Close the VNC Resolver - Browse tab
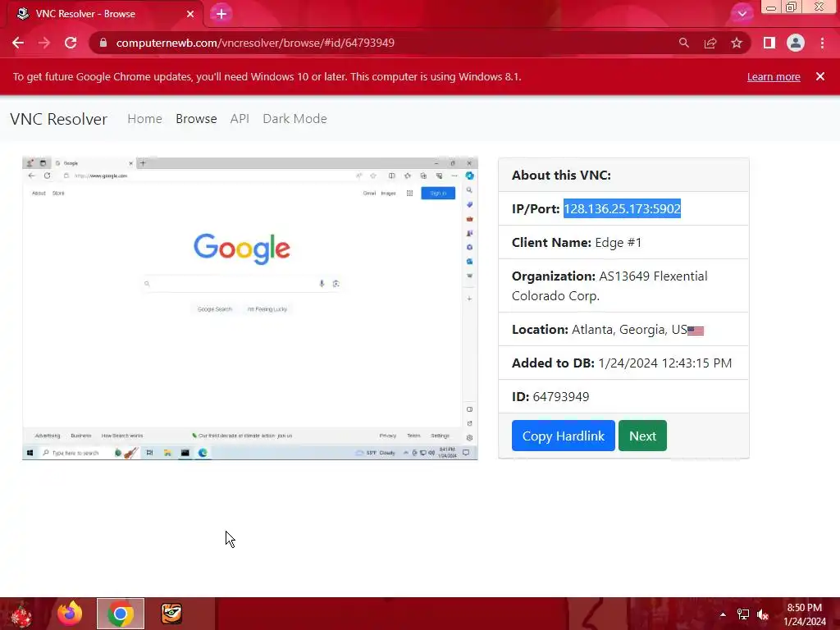Screen dimensions: 840x630 pyautogui.click(x=190, y=14)
